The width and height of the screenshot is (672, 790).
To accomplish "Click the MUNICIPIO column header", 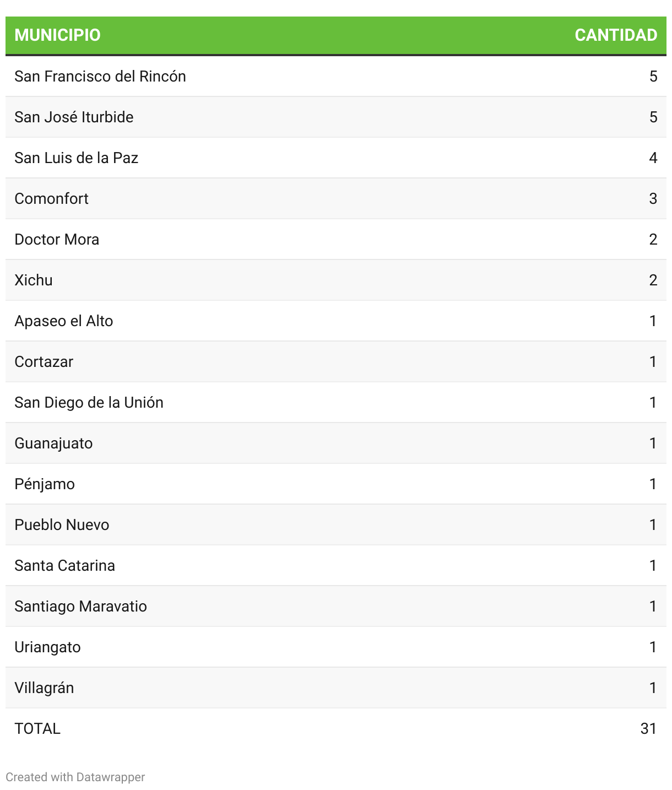I will point(57,35).
